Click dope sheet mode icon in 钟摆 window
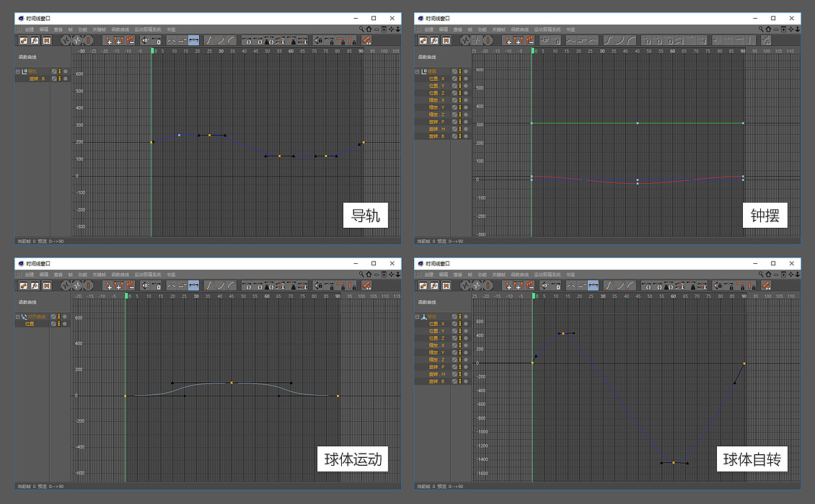 tap(423, 40)
